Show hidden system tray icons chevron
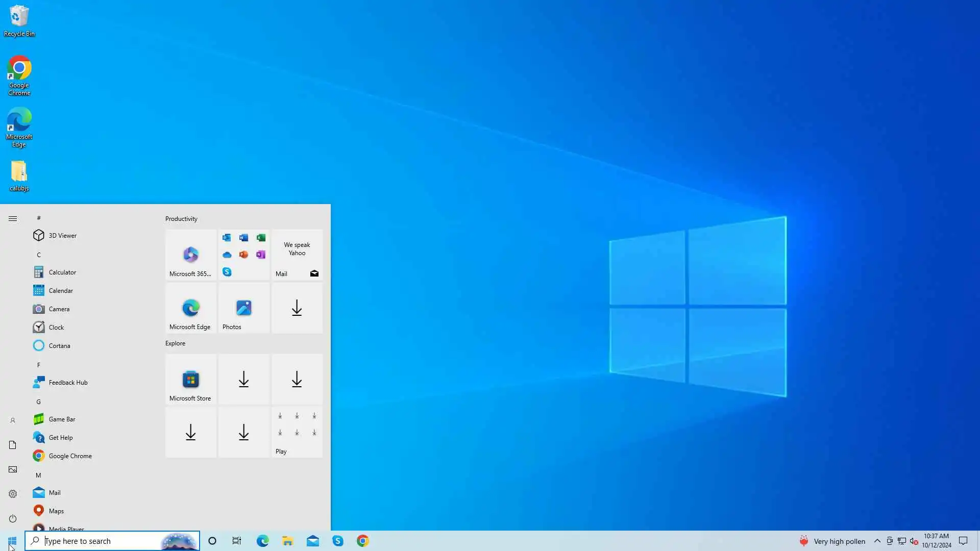980x551 pixels. click(877, 541)
